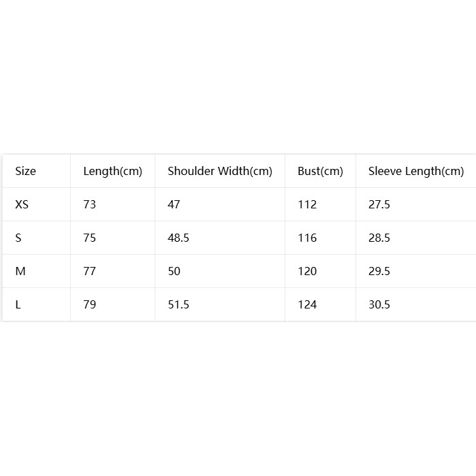Select sleeve length value 30.5

(379, 304)
